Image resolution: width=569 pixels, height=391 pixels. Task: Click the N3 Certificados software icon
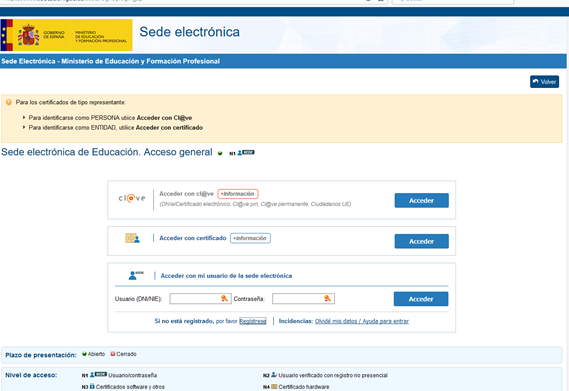point(92,386)
